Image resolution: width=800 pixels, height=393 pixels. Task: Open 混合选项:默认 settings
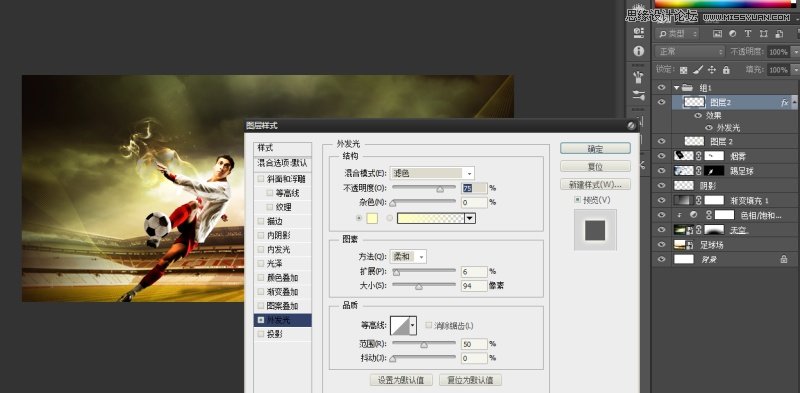(x=282, y=163)
